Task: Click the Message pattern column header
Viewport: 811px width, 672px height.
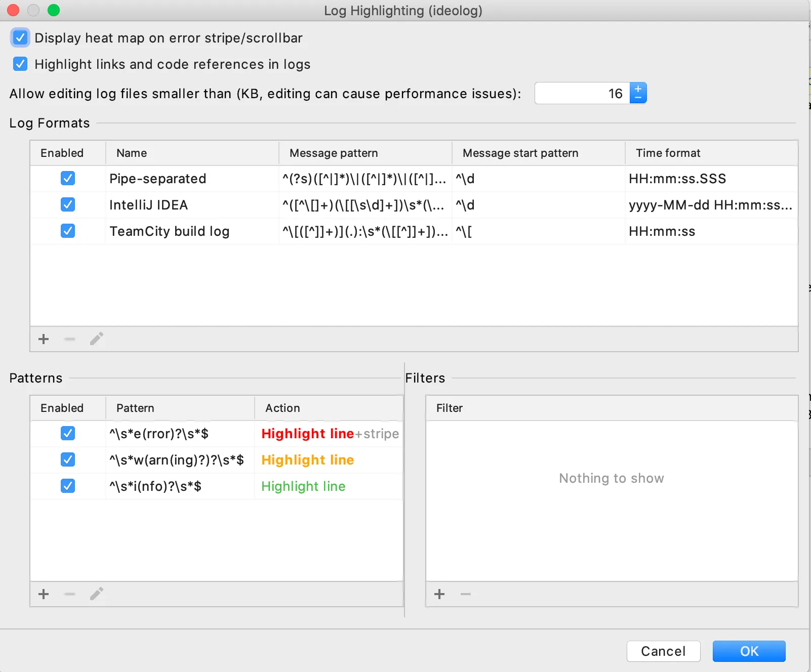Action: (366, 153)
